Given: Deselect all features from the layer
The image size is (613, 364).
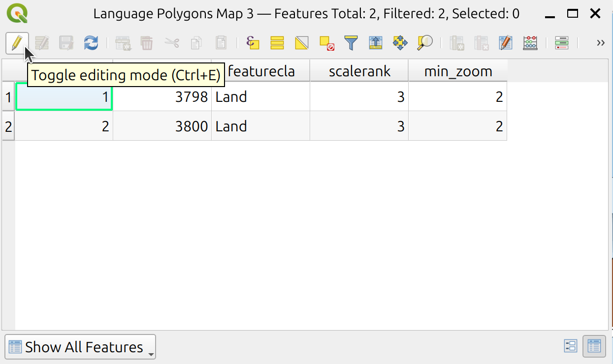Looking at the screenshot, I should tap(325, 43).
